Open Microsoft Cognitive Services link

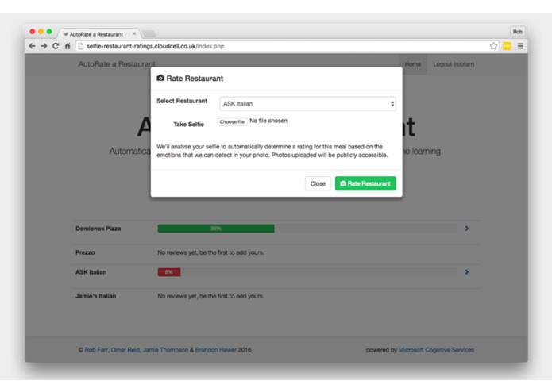(436, 350)
